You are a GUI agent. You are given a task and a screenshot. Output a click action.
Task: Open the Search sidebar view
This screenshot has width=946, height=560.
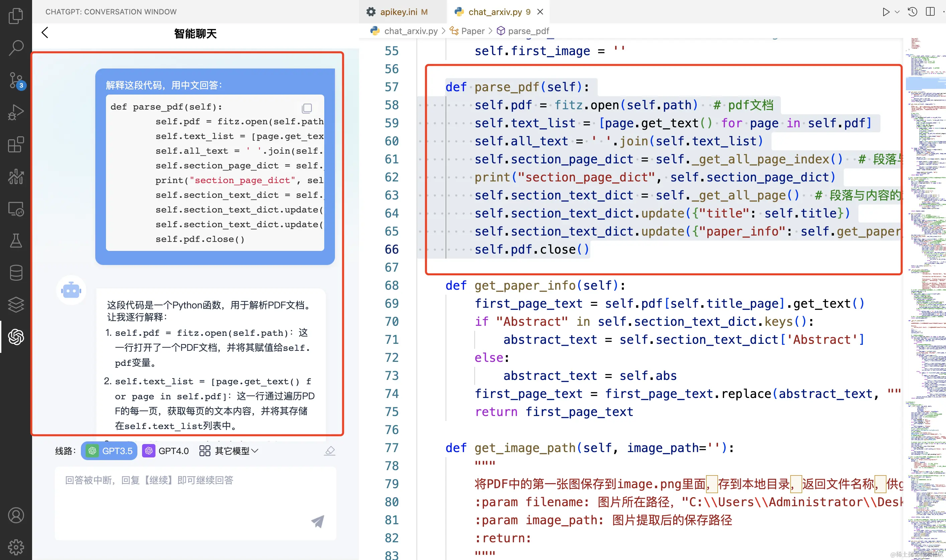coord(15,47)
